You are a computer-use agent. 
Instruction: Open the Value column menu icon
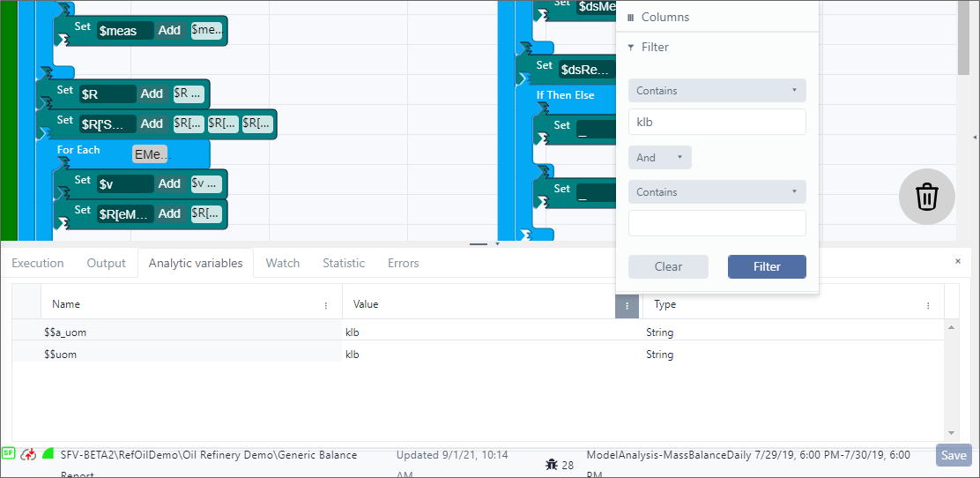click(x=627, y=305)
